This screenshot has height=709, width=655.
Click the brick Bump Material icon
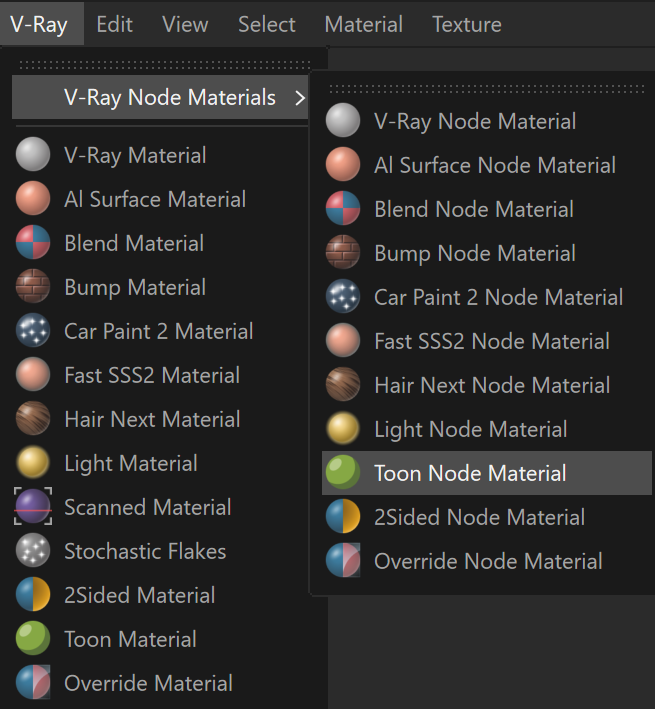(x=33, y=286)
